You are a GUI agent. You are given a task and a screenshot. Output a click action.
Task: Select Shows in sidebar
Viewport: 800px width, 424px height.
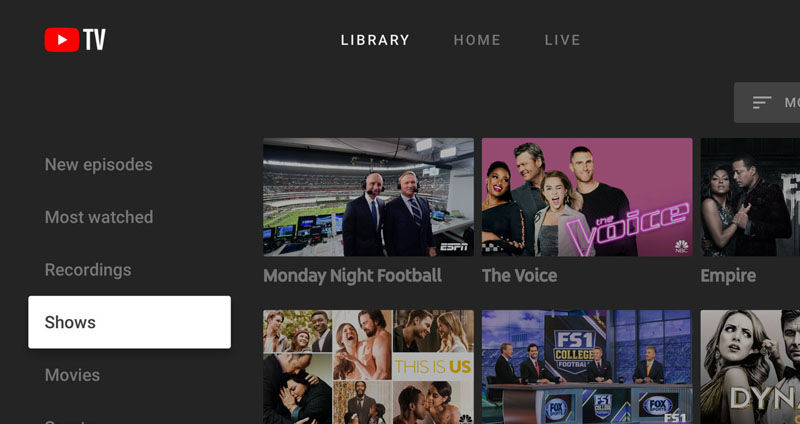tap(130, 322)
